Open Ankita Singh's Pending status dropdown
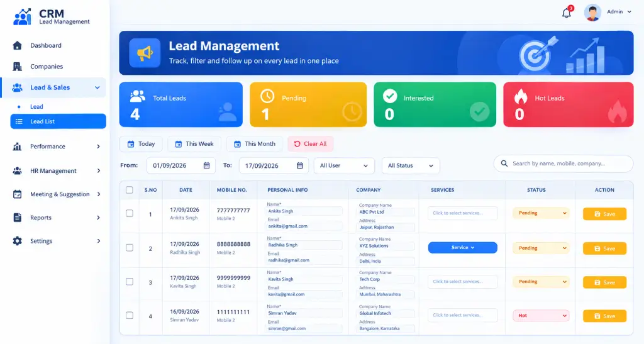Image resolution: width=644 pixels, height=344 pixels. coord(541,213)
